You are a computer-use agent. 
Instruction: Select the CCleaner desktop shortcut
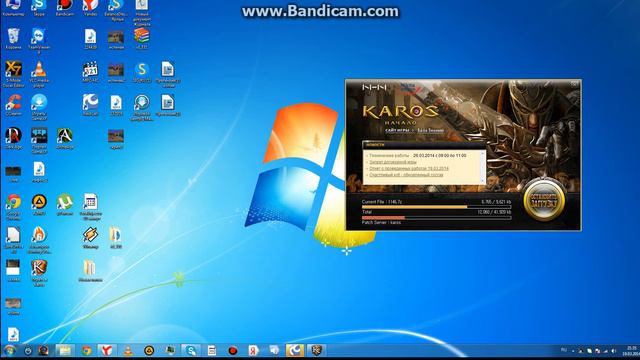[13, 105]
